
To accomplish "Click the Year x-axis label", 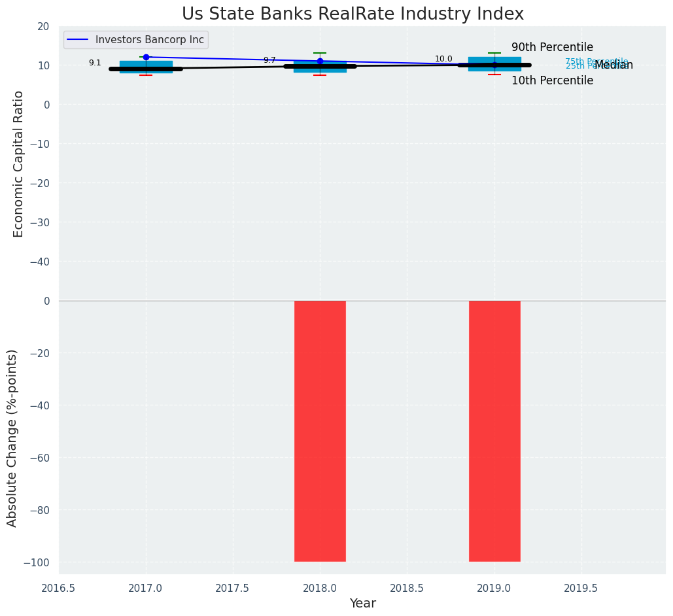I will click(x=362, y=604).
